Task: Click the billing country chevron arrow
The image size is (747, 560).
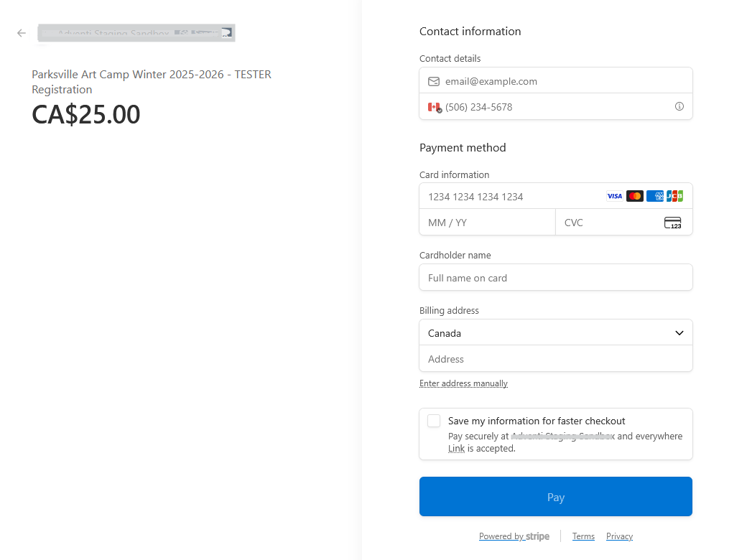Action: click(x=679, y=333)
